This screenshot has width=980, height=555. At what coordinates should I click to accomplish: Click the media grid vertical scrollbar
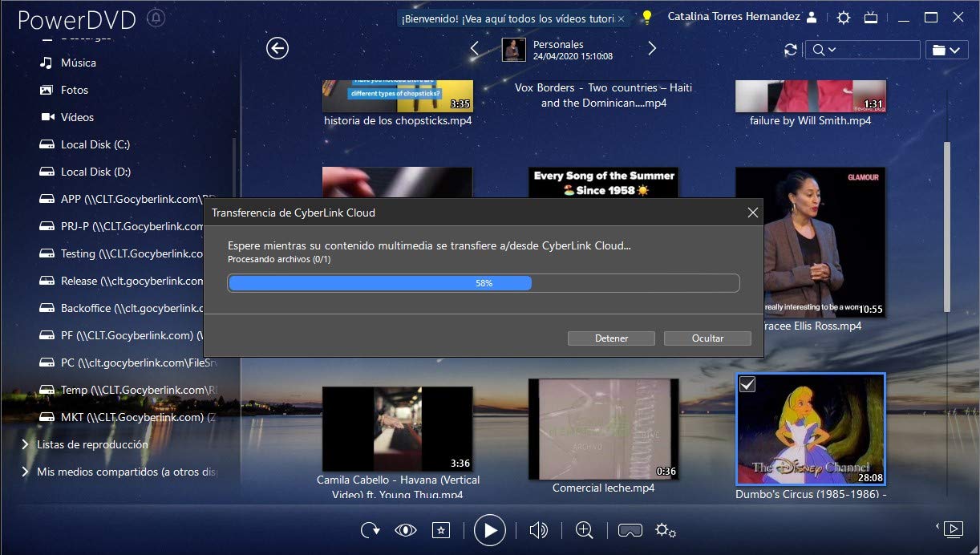(x=948, y=227)
